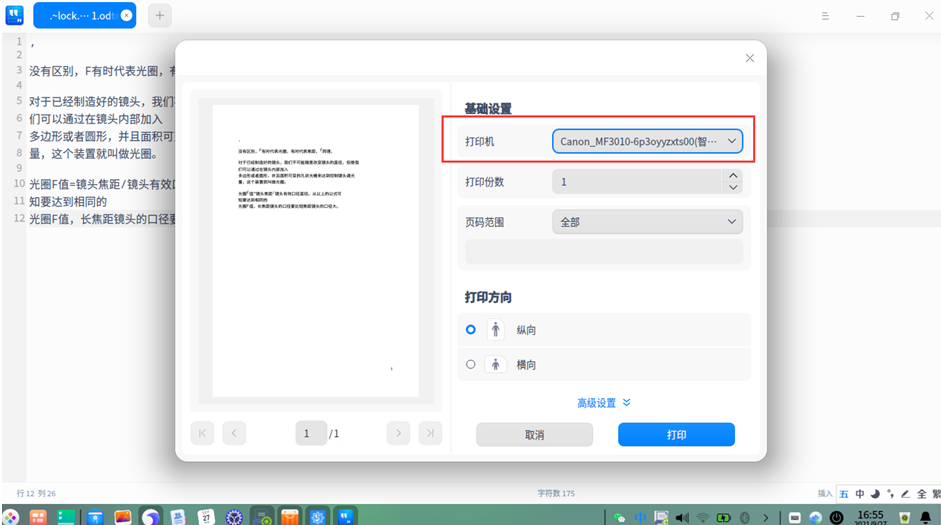The image size is (941, 525).
Task: Open the volume control tray icon
Action: 682,517
